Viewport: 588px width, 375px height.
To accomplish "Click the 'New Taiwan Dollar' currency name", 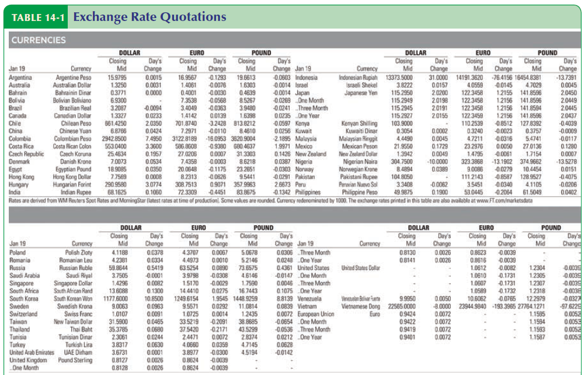I will (73, 321).
